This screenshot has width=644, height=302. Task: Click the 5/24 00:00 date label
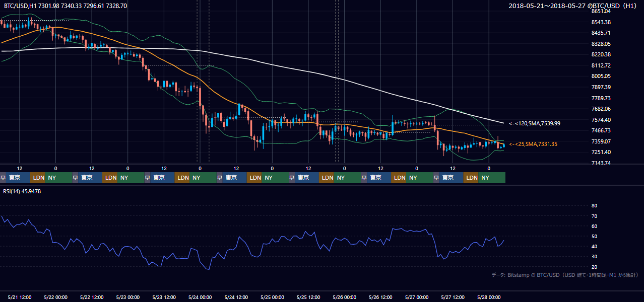[x=200, y=297]
